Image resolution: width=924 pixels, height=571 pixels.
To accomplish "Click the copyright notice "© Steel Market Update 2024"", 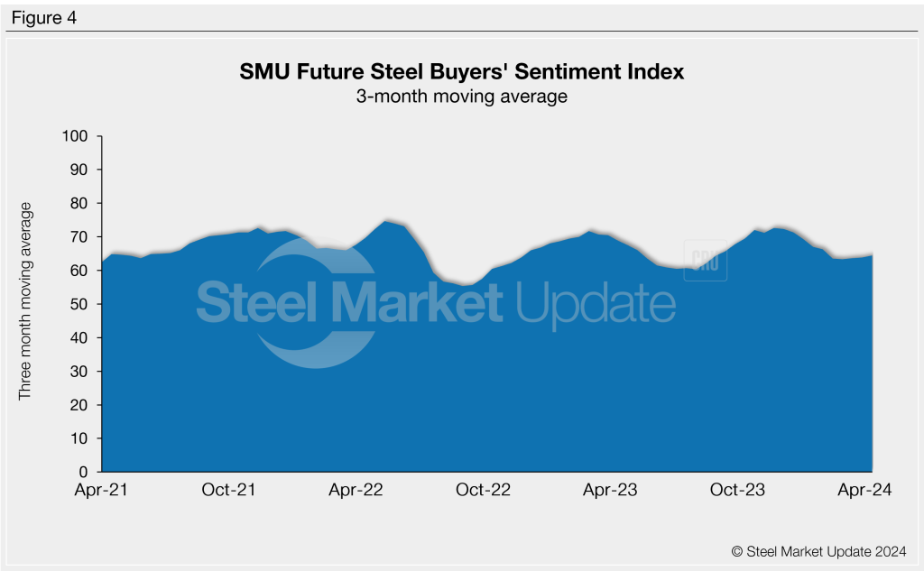I will coord(818,550).
